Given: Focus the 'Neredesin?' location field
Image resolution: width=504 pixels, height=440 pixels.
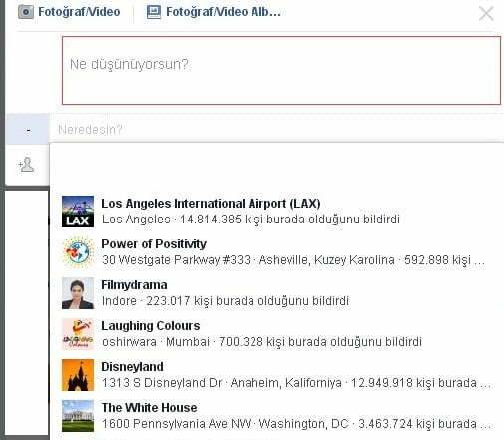Looking at the screenshot, I should click(276, 129).
